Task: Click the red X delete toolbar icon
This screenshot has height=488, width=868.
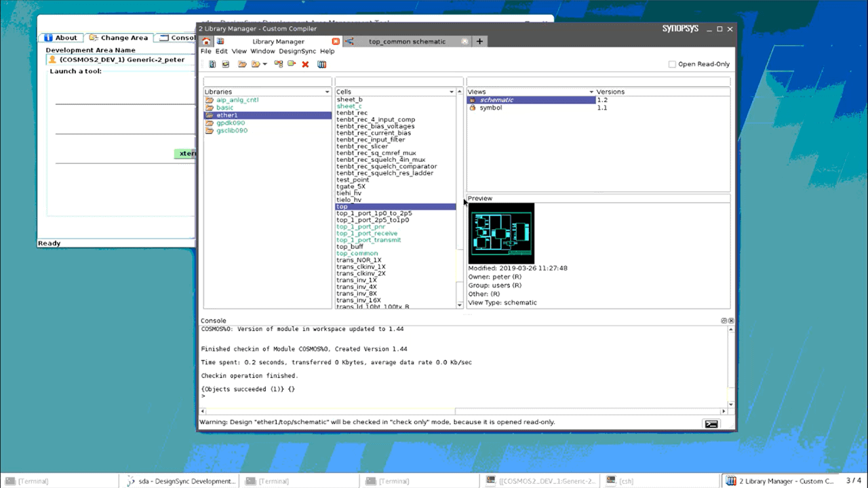Action: (305, 64)
